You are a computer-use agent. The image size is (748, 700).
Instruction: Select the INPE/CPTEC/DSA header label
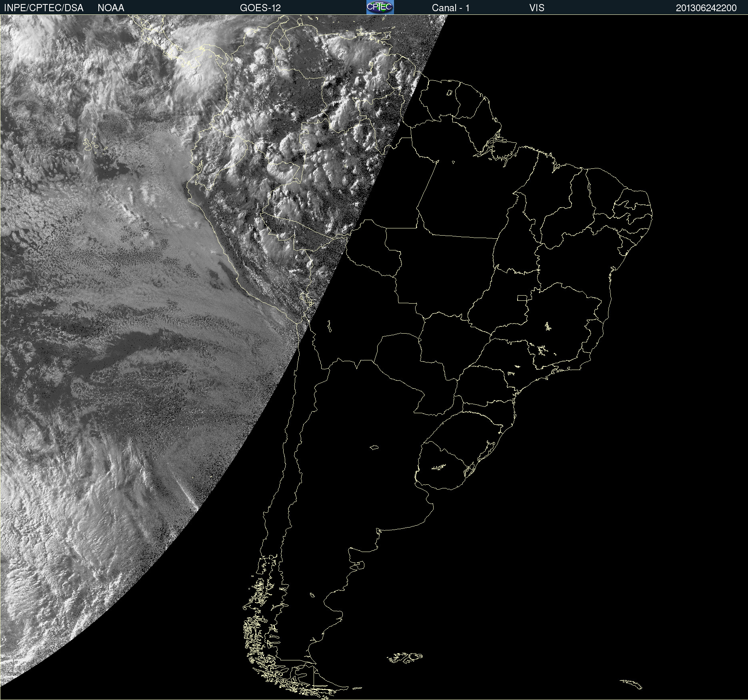(44, 8)
